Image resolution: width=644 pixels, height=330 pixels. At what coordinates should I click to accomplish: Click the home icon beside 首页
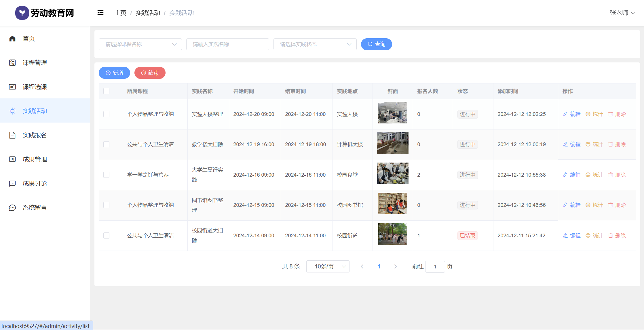tap(12, 39)
